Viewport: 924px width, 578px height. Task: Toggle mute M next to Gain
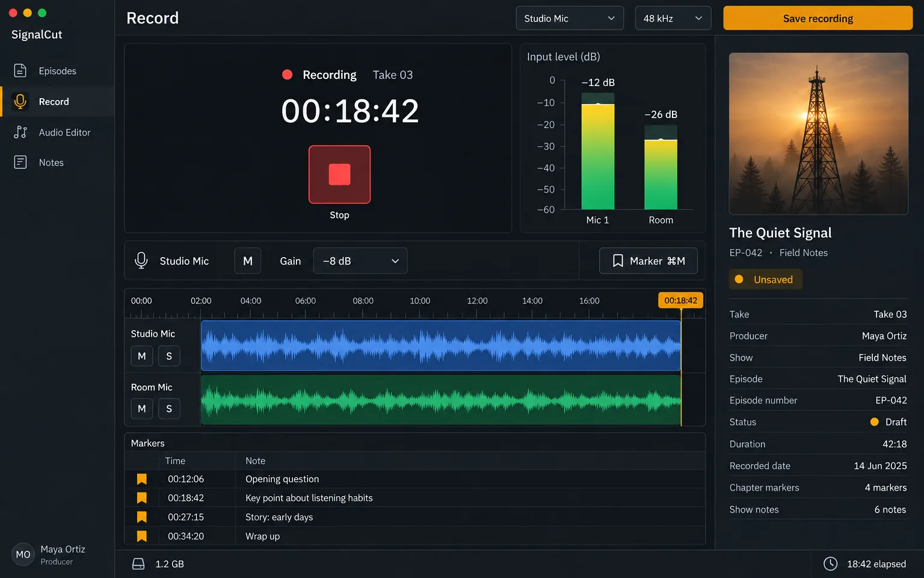(x=248, y=261)
